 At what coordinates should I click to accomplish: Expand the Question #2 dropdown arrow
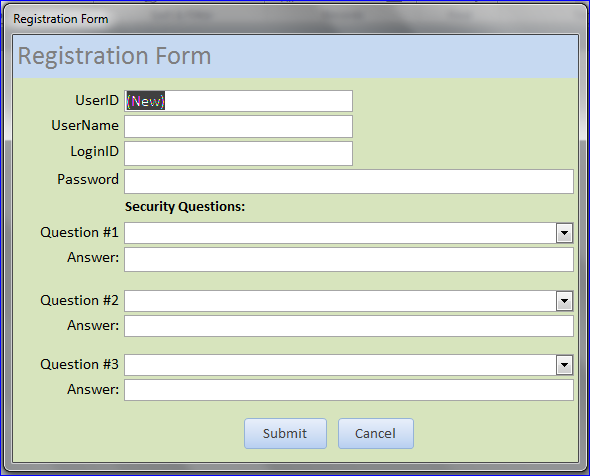tap(564, 301)
